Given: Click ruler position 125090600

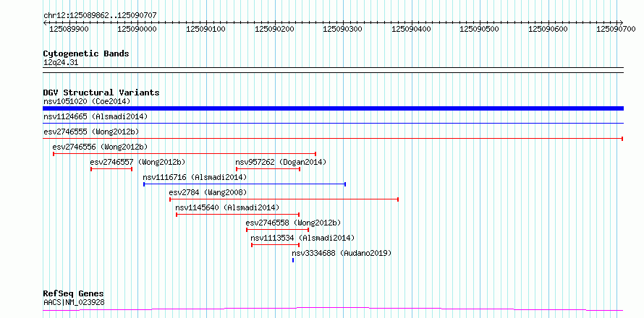Looking at the screenshot, I should 548,29.
